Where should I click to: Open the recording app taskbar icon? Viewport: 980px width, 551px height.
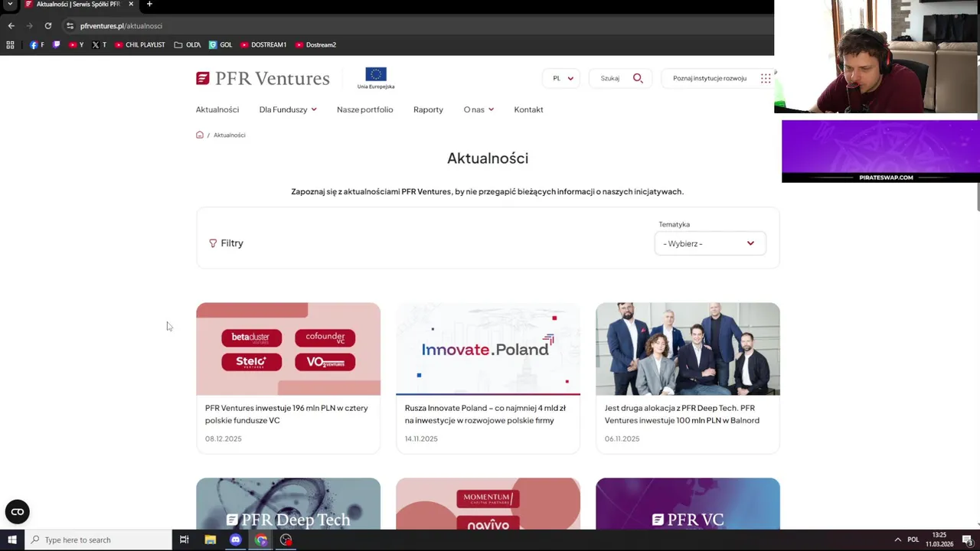[x=286, y=540]
